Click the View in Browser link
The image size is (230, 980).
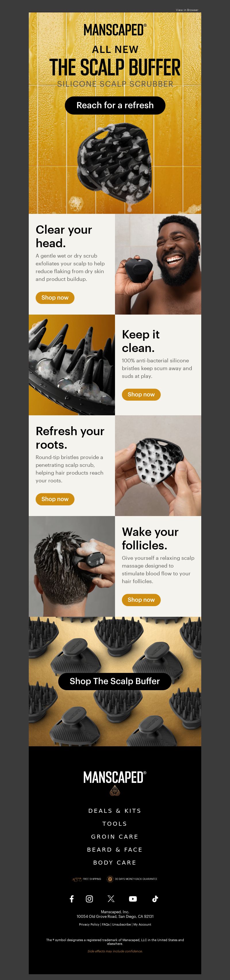(x=187, y=10)
